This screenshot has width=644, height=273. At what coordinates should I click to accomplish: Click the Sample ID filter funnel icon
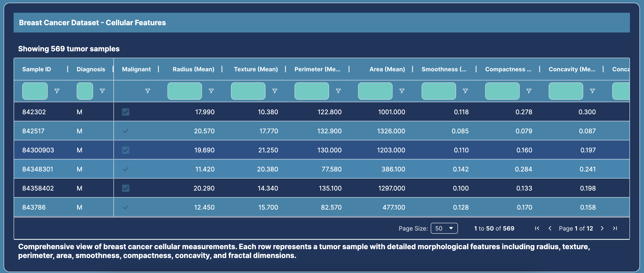(x=57, y=91)
